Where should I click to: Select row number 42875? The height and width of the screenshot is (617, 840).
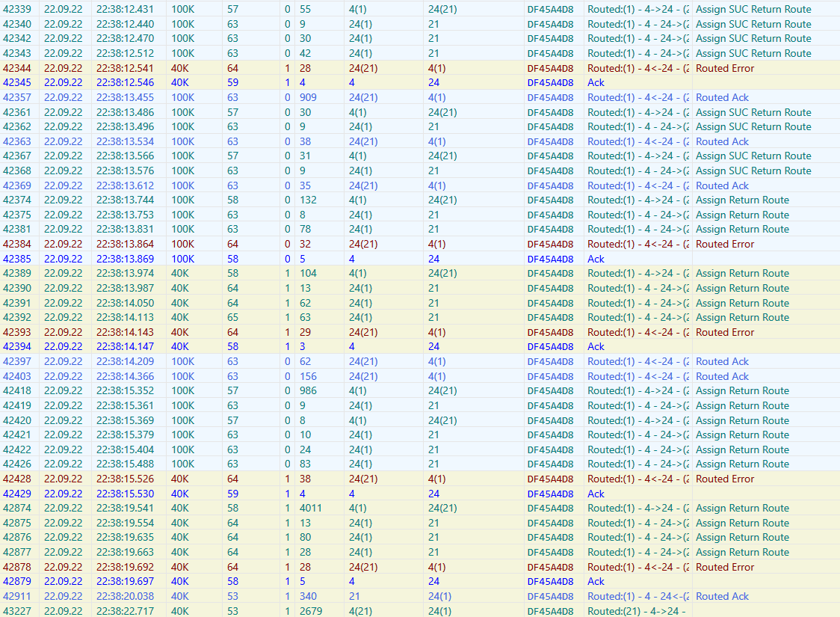point(17,523)
